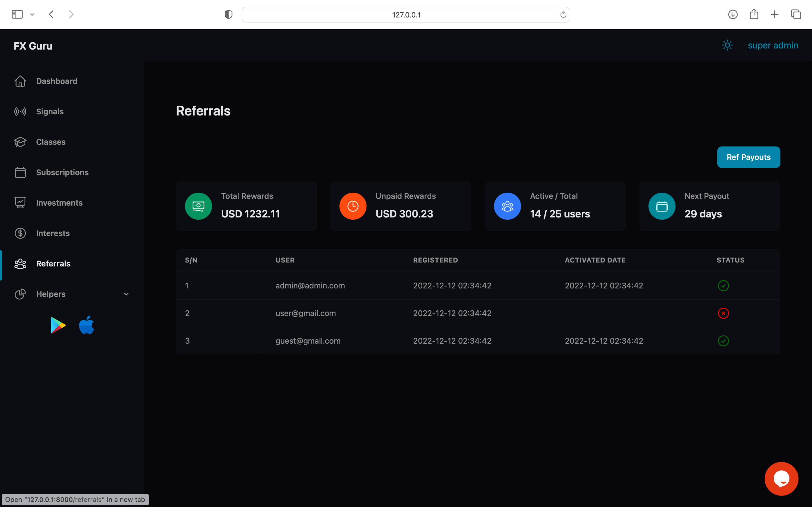Image resolution: width=812 pixels, height=507 pixels.
Task: Click the Next Payout calendar icon
Action: coord(662,206)
